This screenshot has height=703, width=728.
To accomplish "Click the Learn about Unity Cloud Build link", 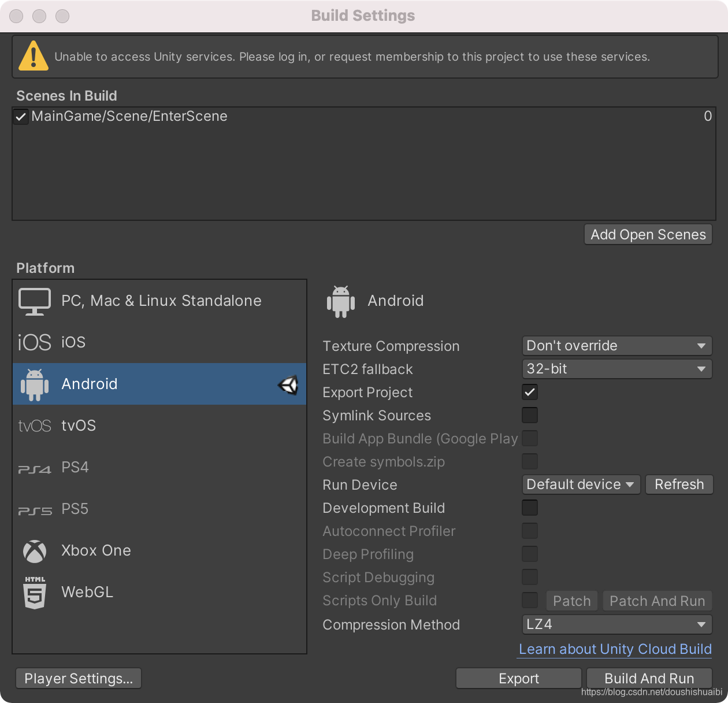I will tap(614, 649).
